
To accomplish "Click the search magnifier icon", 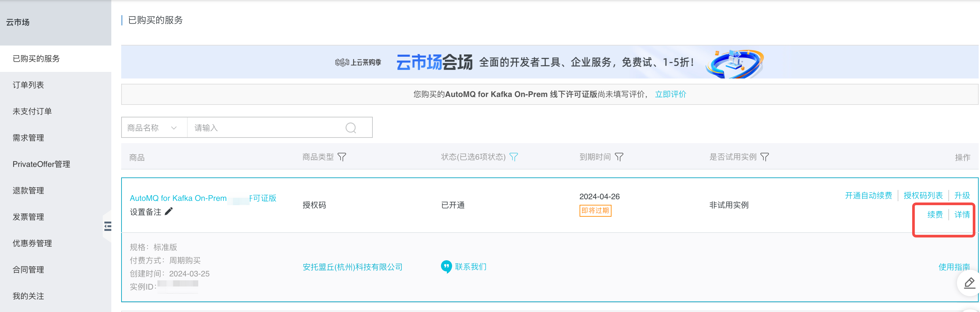I will pos(350,128).
